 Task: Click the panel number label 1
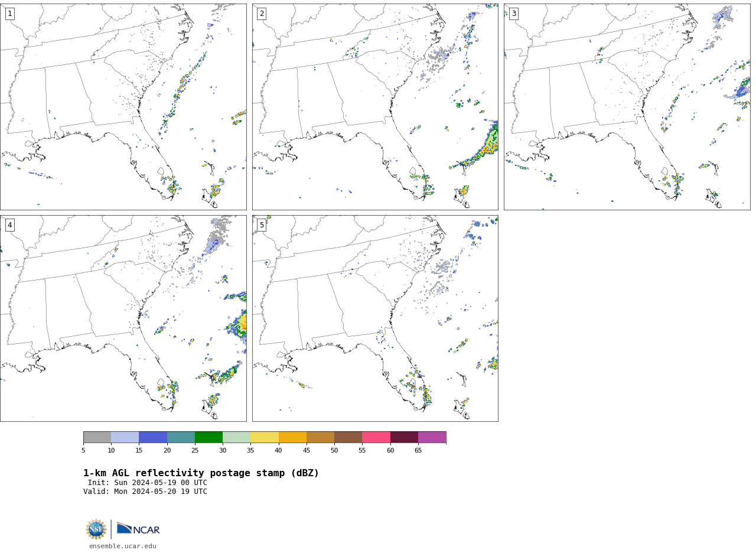9,14
